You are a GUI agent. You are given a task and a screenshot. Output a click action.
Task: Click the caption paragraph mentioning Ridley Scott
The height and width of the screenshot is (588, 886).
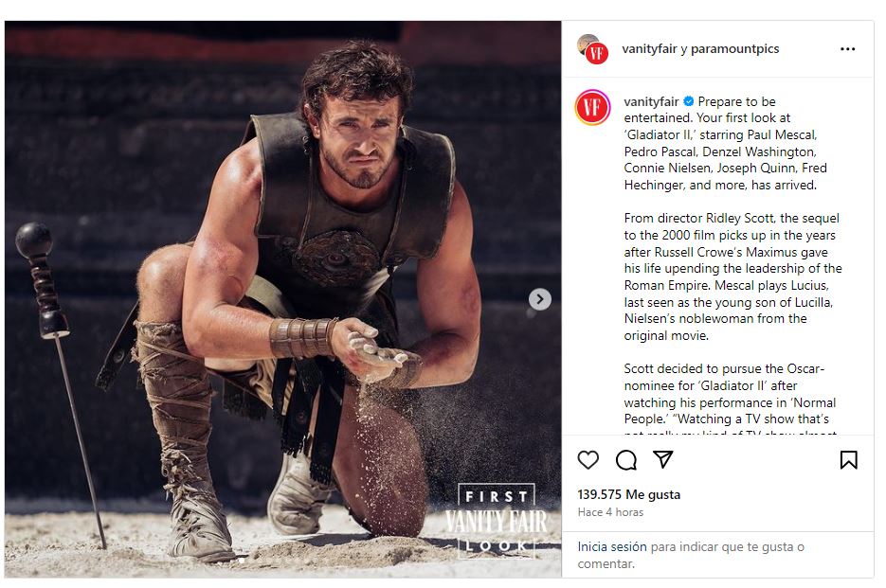tap(732, 276)
